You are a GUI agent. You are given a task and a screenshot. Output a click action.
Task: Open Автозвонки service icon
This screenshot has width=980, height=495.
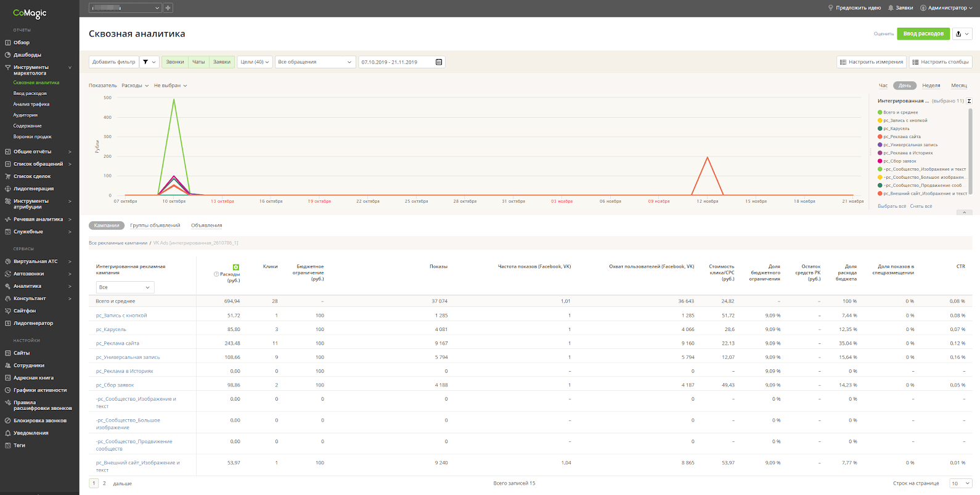click(8, 274)
